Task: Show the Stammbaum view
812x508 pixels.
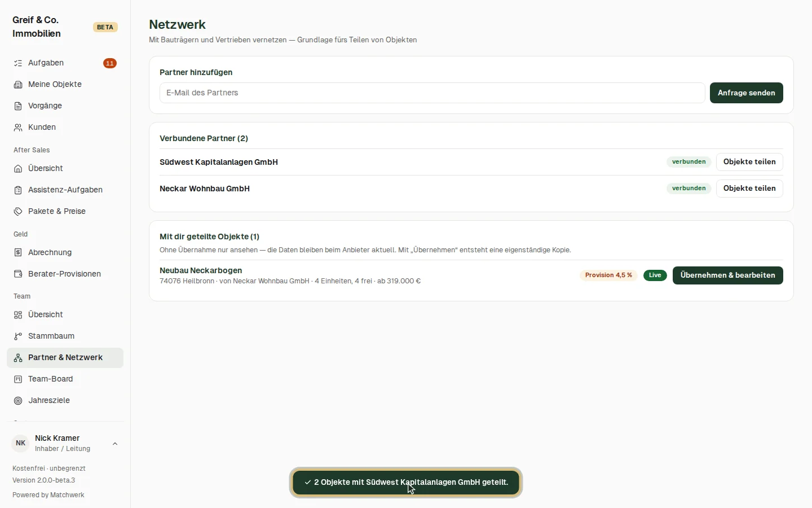Action: click(x=65, y=336)
